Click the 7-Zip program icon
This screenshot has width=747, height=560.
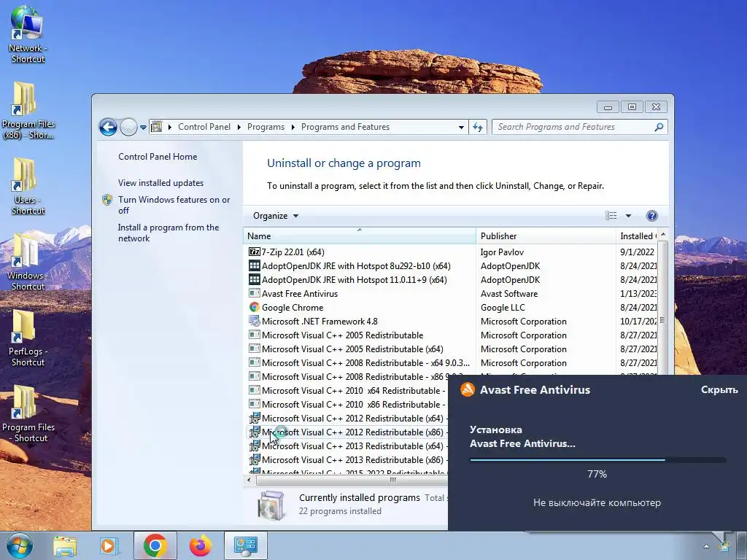[x=255, y=252]
